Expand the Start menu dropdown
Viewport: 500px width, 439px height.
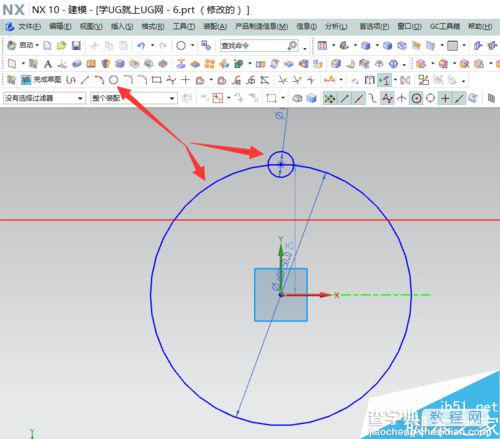23,45
